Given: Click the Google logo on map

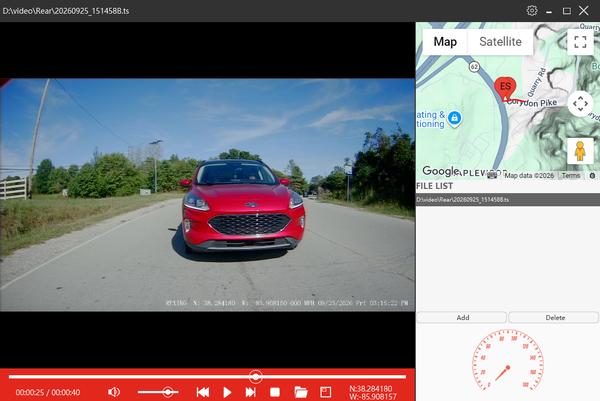Looking at the screenshot, I should (441, 171).
